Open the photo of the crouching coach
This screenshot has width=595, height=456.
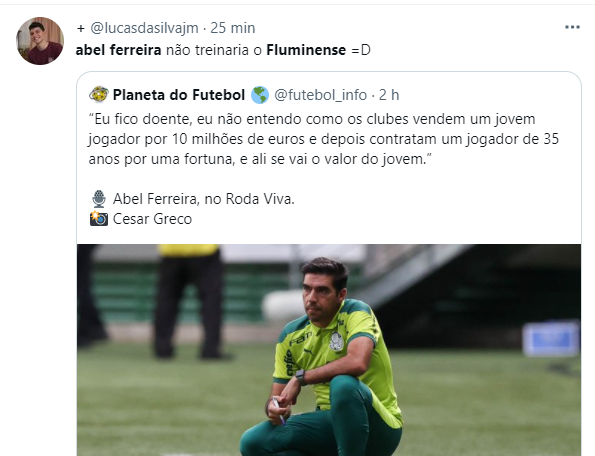[329, 350]
